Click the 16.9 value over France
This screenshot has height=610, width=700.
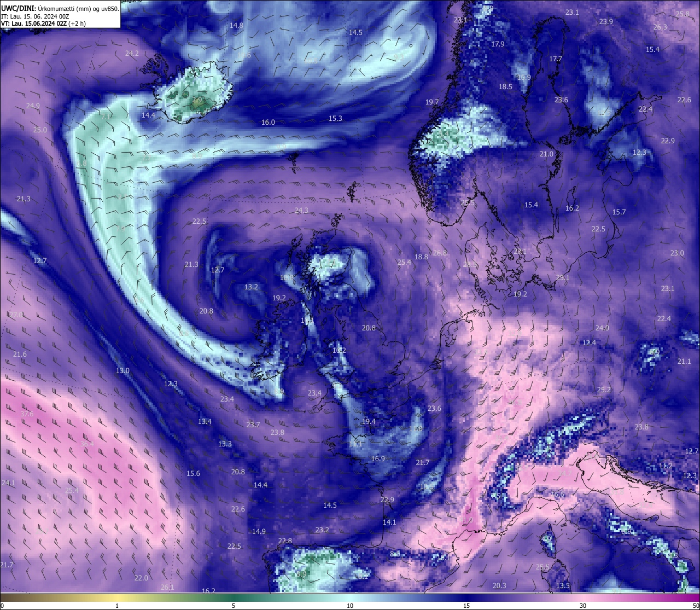pyautogui.click(x=378, y=459)
